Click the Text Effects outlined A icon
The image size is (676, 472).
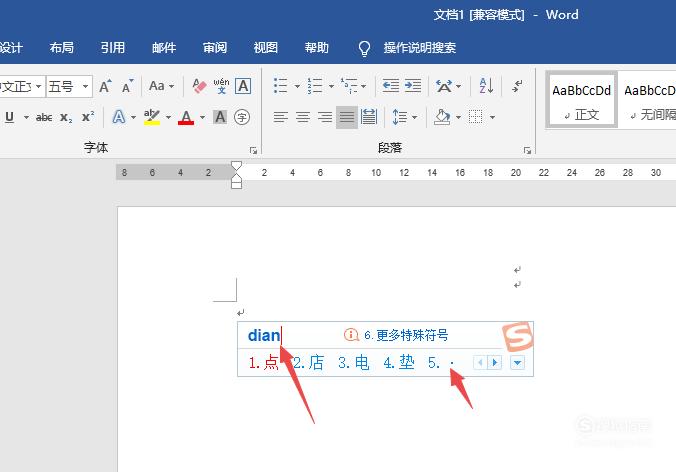coord(119,117)
